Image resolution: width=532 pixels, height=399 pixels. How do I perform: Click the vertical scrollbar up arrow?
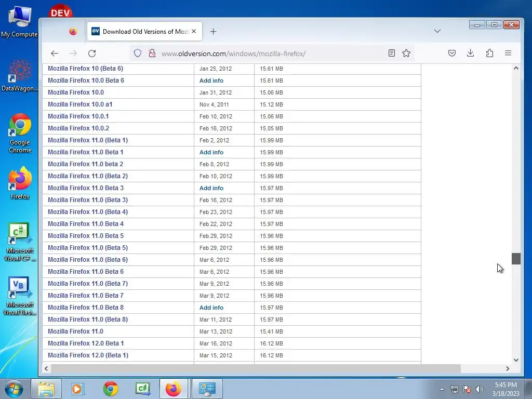point(516,68)
